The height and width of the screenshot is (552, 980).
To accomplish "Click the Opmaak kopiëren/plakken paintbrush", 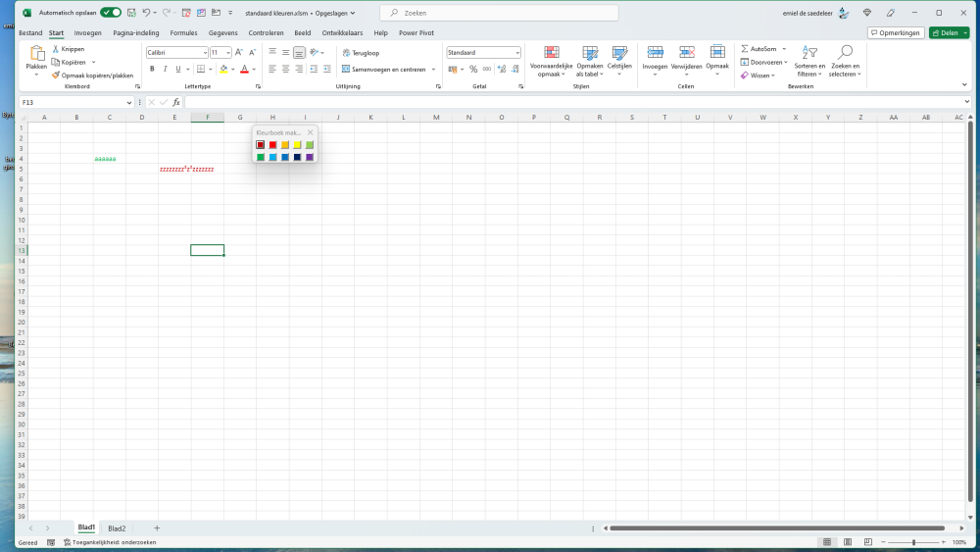I will [x=56, y=75].
